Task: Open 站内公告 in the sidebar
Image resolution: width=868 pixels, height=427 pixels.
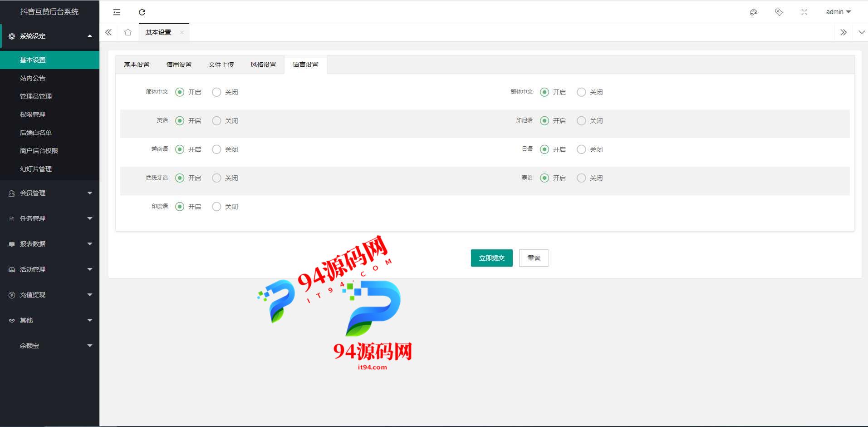Action: [x=49, y=78]
